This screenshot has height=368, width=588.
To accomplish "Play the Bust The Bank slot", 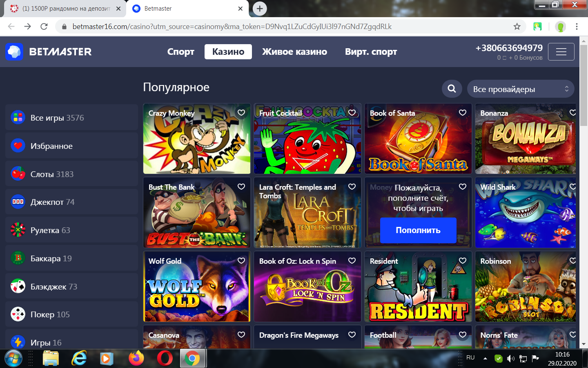I will click(x=197, y=213).
